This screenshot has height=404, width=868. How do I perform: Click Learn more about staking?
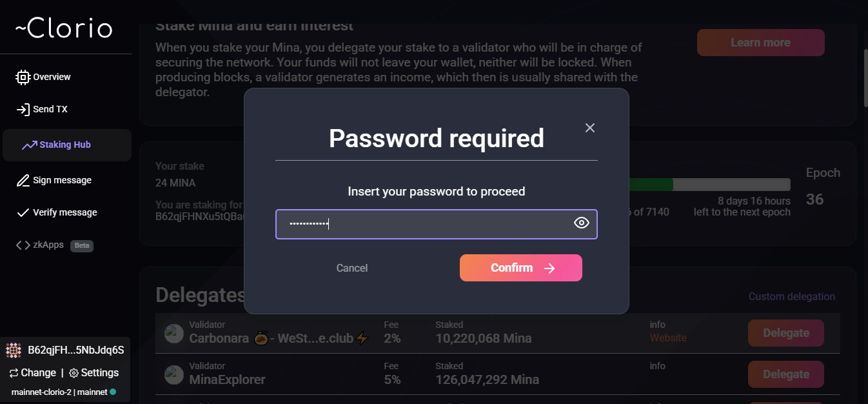click(x=760, y=42)
